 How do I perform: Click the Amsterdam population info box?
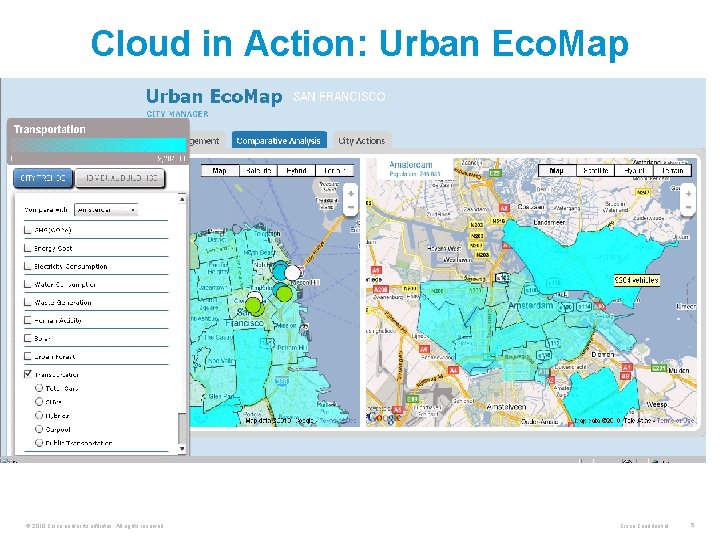click(x=415, y=169)
